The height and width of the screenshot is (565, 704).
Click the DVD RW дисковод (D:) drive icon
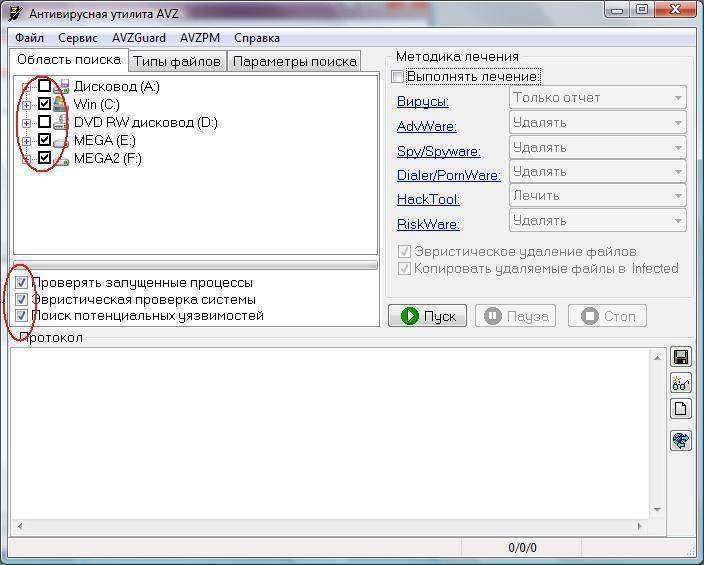pos(60,122)
